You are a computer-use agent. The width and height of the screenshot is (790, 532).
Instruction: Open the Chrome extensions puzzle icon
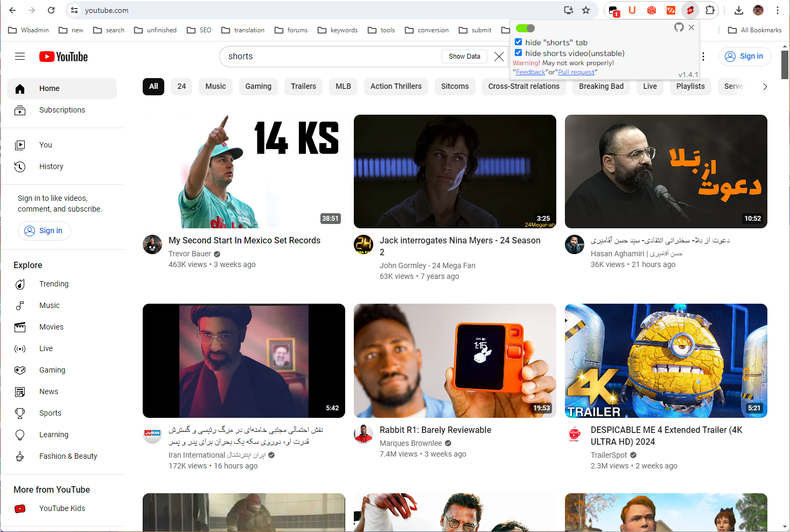(x=710, y=10)
